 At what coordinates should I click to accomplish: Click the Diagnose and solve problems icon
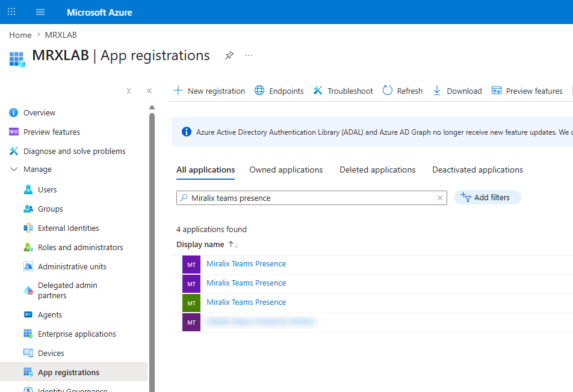tap(13, 151)
